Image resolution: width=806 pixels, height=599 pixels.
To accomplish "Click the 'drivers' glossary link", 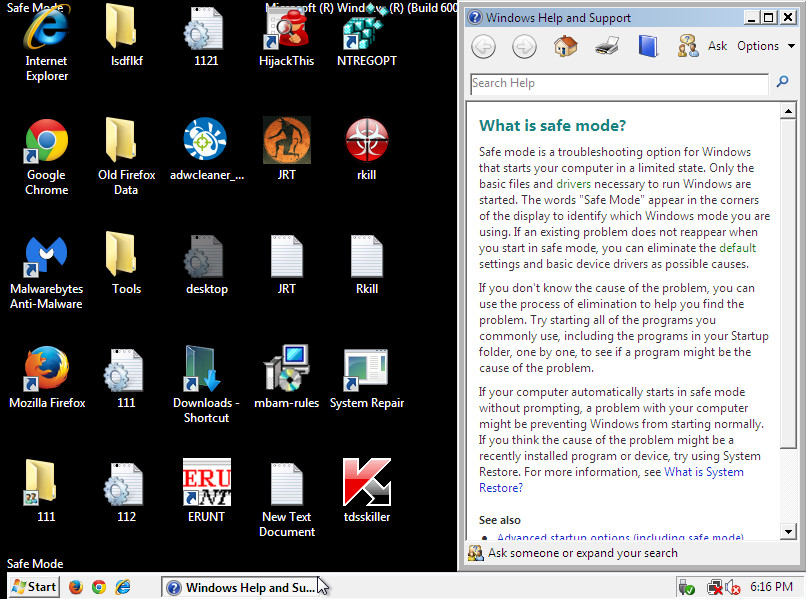I will (x=573, y=184).
